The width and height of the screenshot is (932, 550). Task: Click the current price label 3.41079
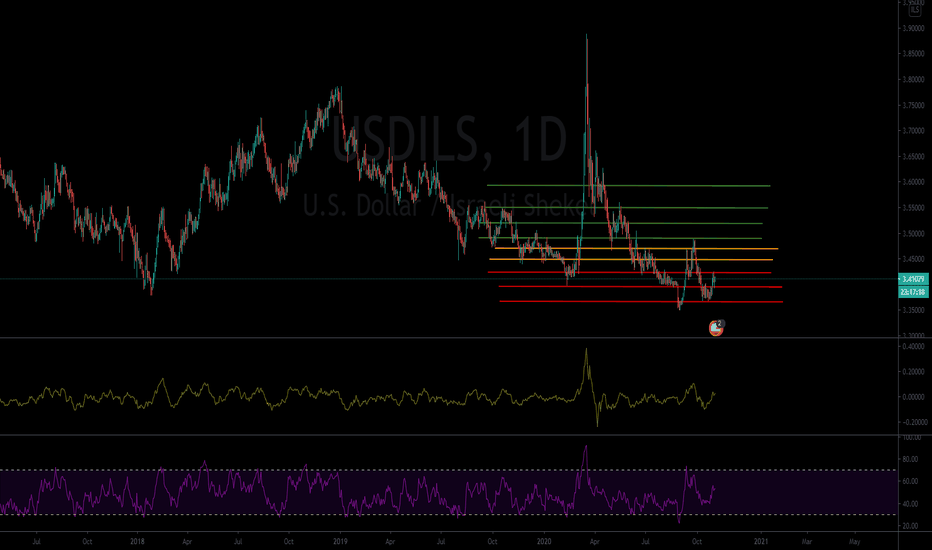click(x=913, y=279)
